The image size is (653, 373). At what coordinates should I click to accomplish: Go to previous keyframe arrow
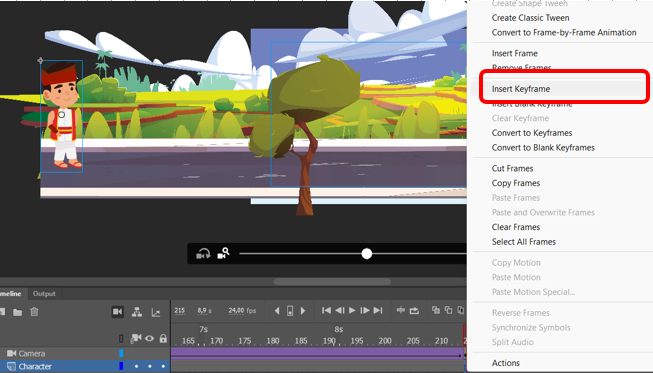tap(277, 311)
